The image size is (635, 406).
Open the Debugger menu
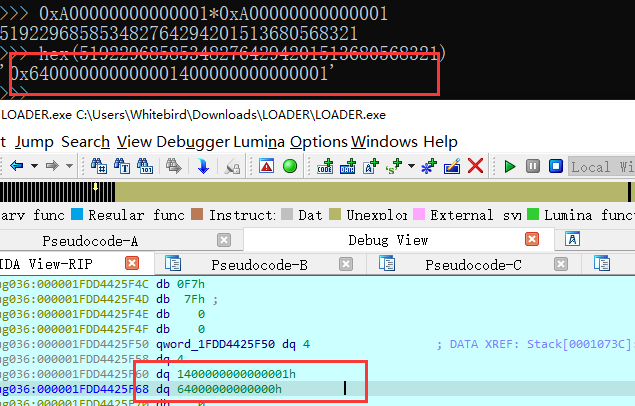pos(193,142)
